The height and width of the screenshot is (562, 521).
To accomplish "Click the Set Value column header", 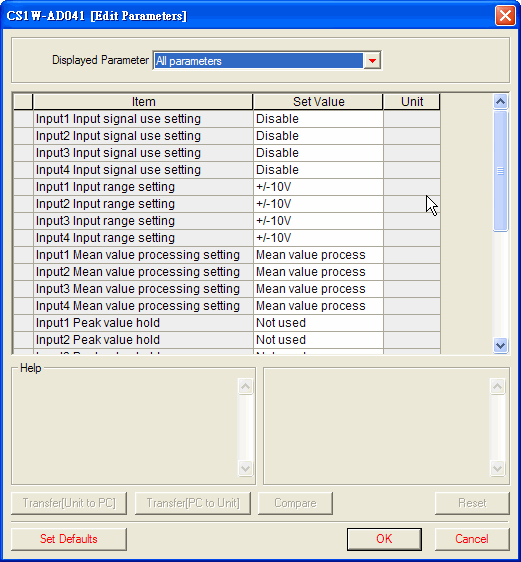I will pyautogui.click(x=318, y=102).
